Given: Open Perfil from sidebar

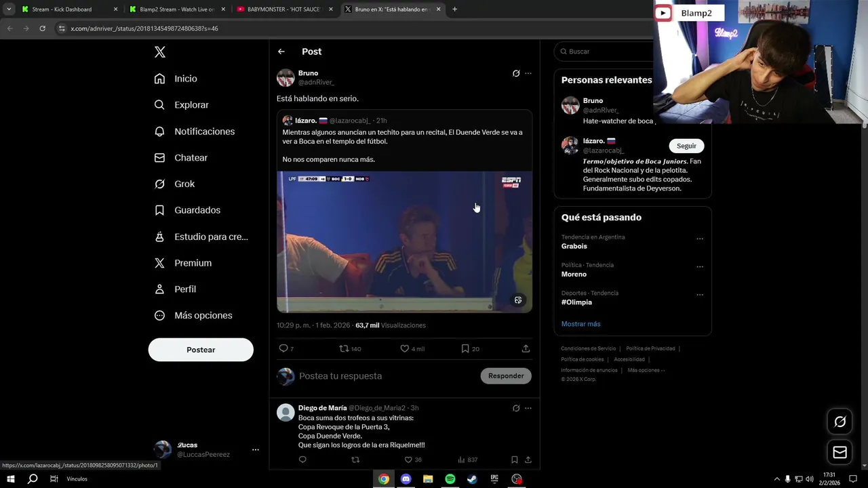Looking at the screenshot, I should [x=175, y=289].
